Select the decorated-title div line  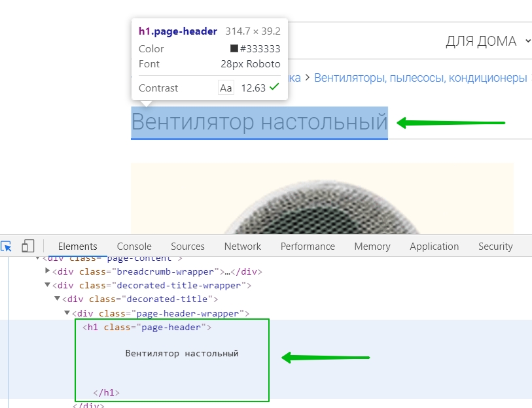(140, 299)
